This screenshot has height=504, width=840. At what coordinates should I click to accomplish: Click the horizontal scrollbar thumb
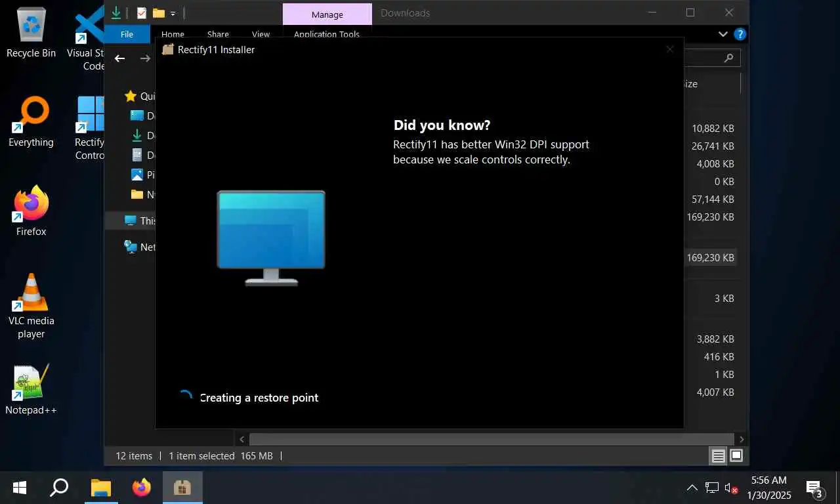point(492,439)
